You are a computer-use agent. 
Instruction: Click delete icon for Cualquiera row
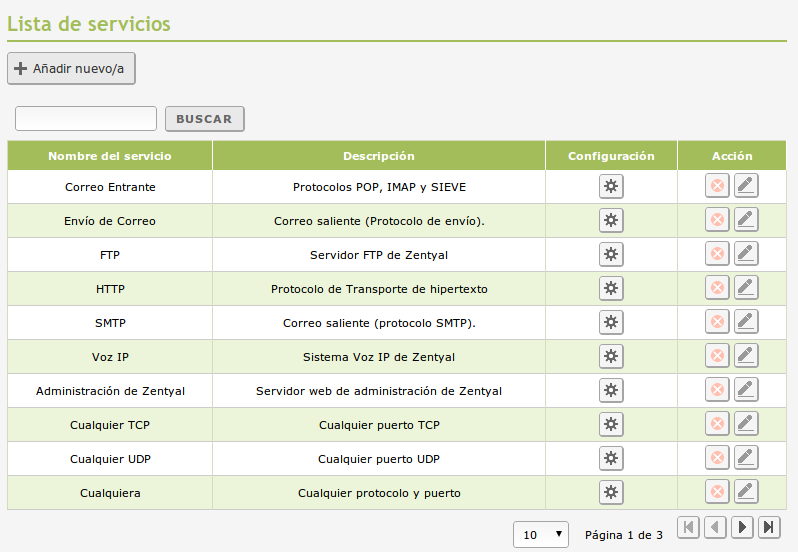point(716,492)
